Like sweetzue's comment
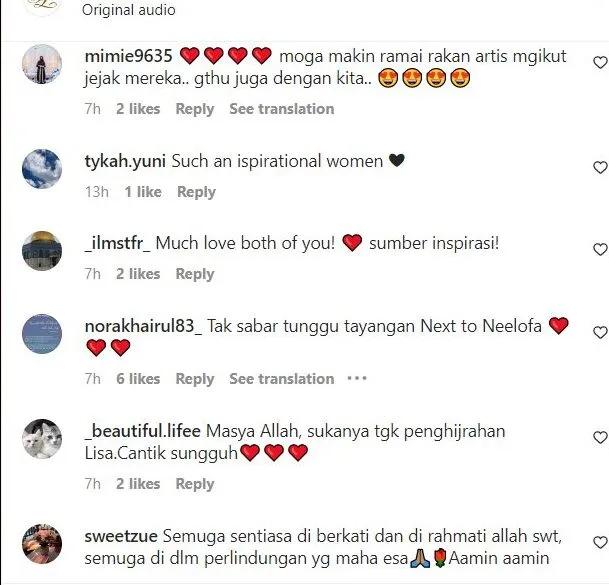 click(x=600, y=542)
